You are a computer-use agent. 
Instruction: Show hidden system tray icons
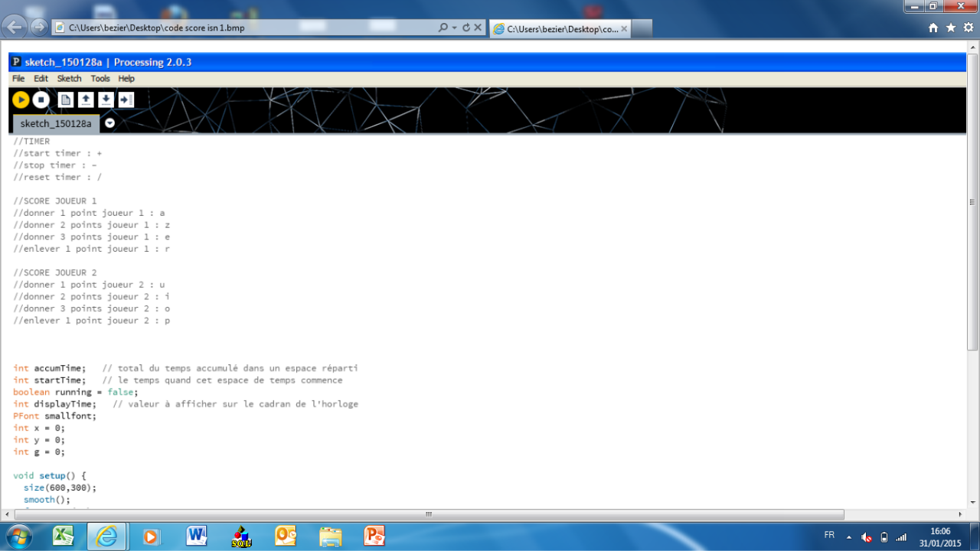[848, 536]
